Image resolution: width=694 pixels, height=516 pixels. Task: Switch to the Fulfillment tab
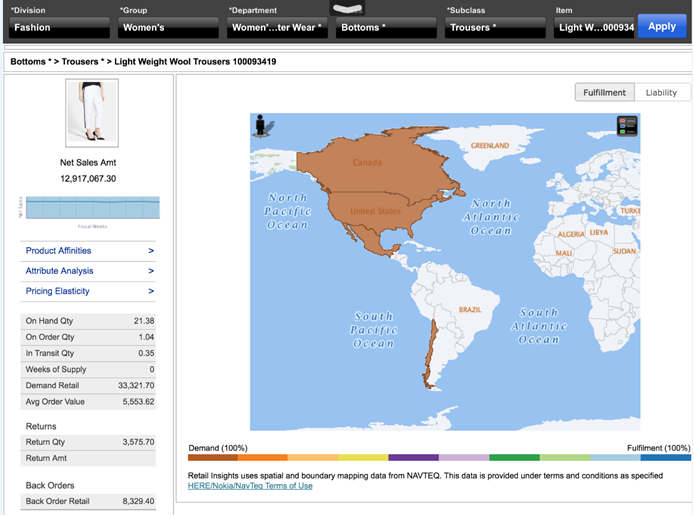[x=605, y=92]
